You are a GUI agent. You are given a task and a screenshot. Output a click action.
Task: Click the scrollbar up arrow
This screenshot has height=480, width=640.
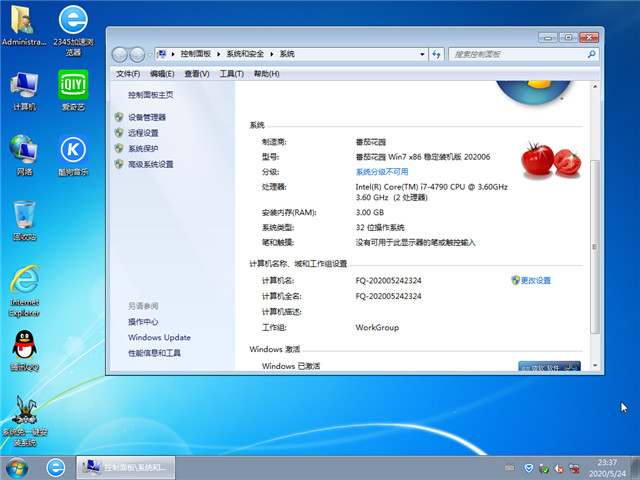point(595,87)
